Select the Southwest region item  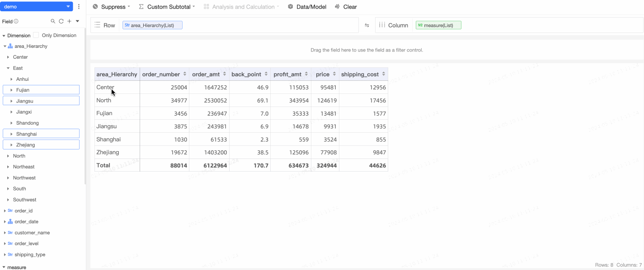(24, 200)
